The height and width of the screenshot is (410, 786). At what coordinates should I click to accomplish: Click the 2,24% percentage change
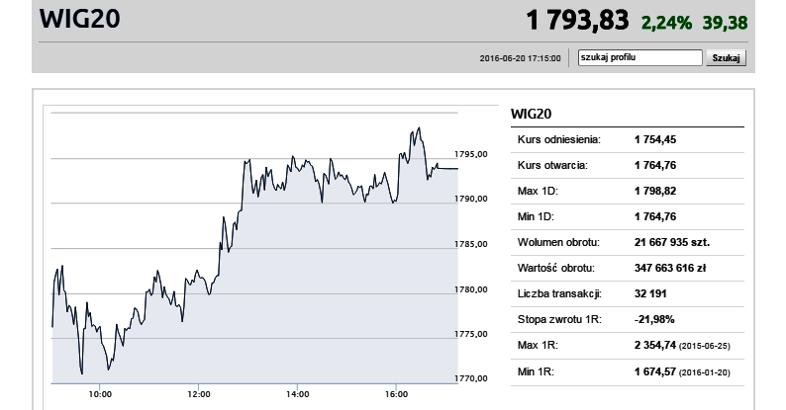[685, 22]
